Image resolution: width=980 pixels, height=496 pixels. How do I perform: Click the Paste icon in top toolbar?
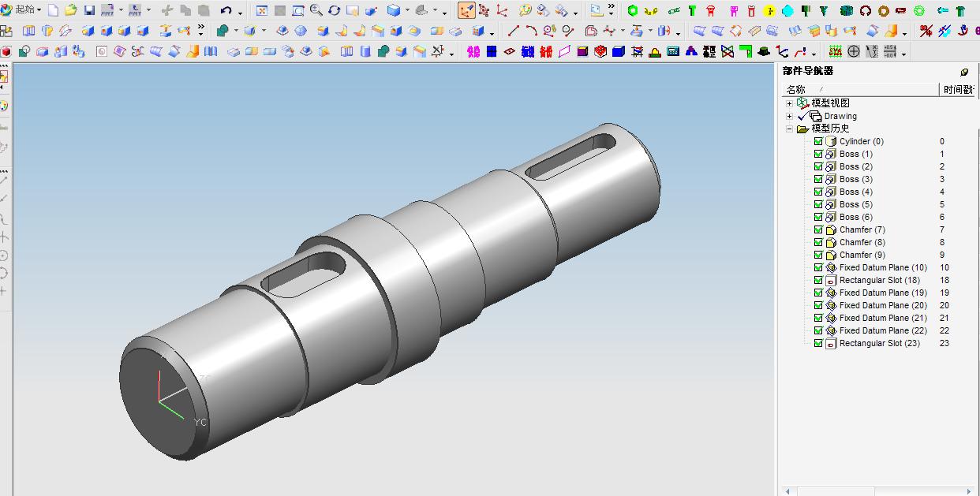[204, 10]
